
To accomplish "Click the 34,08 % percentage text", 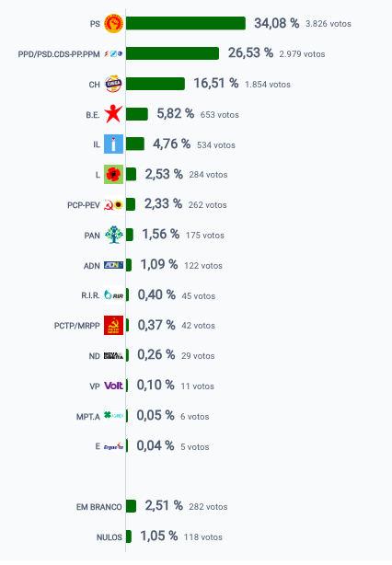I will click(x=277, y=23).
